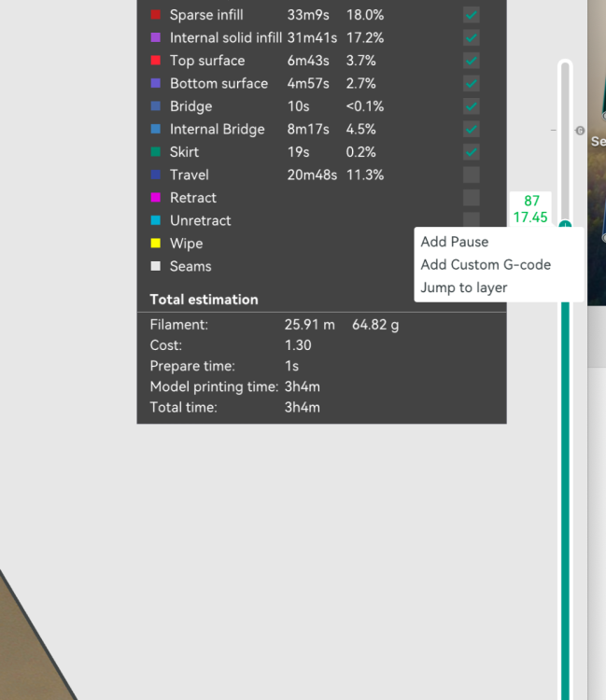Click the G-code marker icon beside slider
Viewport: 606px width, 700px height.
coord(580,131)
